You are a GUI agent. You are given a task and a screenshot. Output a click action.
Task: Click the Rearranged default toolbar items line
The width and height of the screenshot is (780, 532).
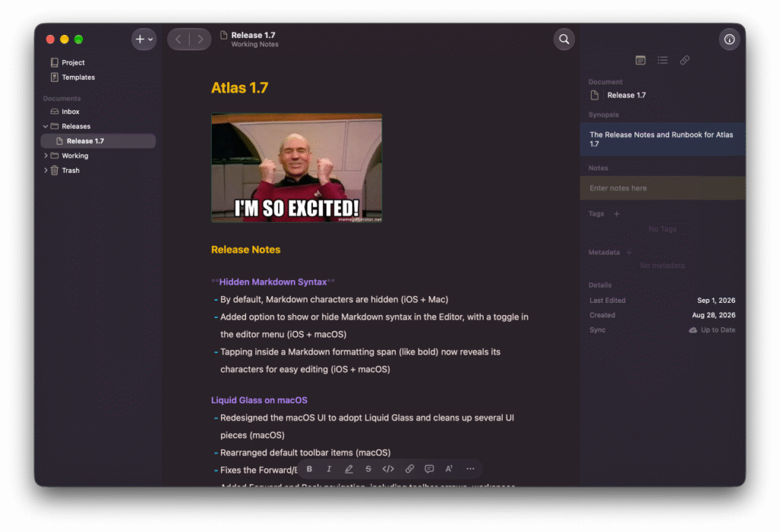point(305,452)
